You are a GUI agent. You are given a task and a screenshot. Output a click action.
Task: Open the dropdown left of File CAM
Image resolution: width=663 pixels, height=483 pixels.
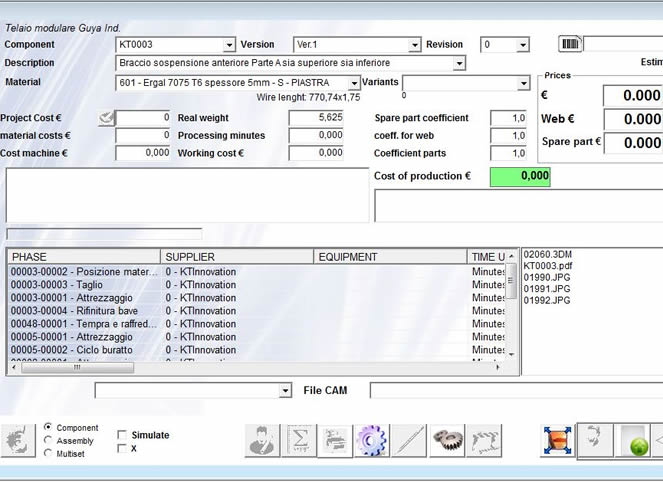[x=286, y=390]
